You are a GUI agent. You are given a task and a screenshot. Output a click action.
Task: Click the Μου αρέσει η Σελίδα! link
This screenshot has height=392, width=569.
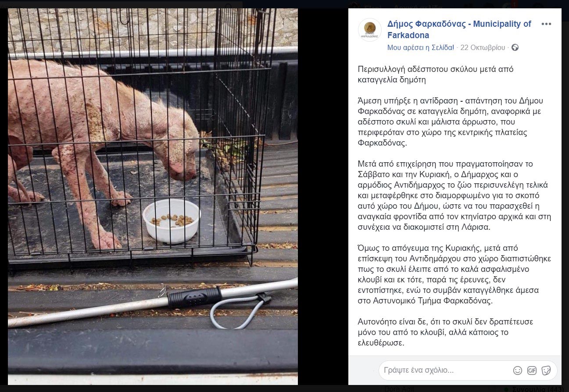click(x=420, y=47)
